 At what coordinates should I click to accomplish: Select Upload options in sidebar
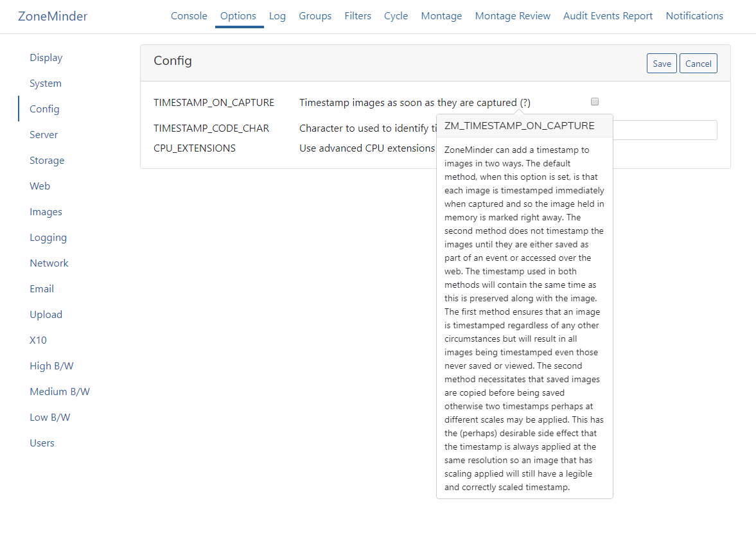tap(46, 314)
